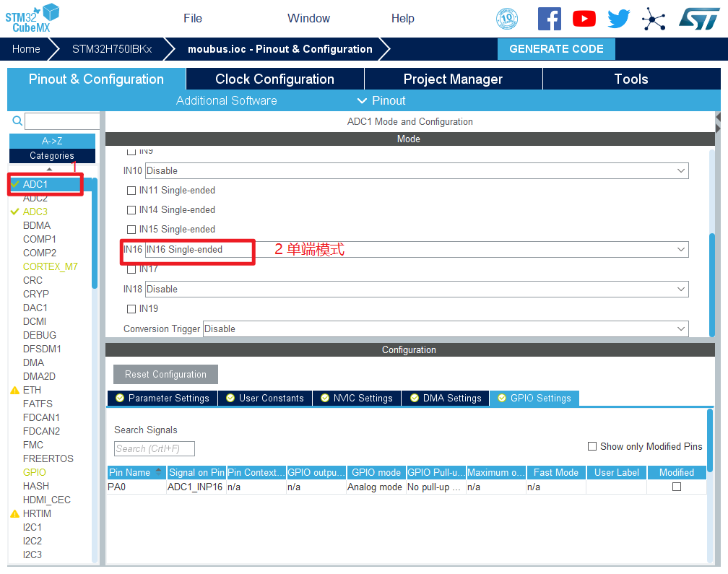
Task: Click the GENERATE CODE button
Action: coord(556,49)
